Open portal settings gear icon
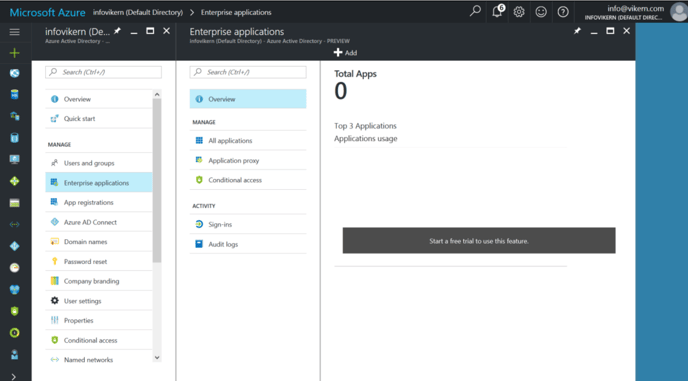The height and width of the screenshot is (381, 688). tap(519, 12)
